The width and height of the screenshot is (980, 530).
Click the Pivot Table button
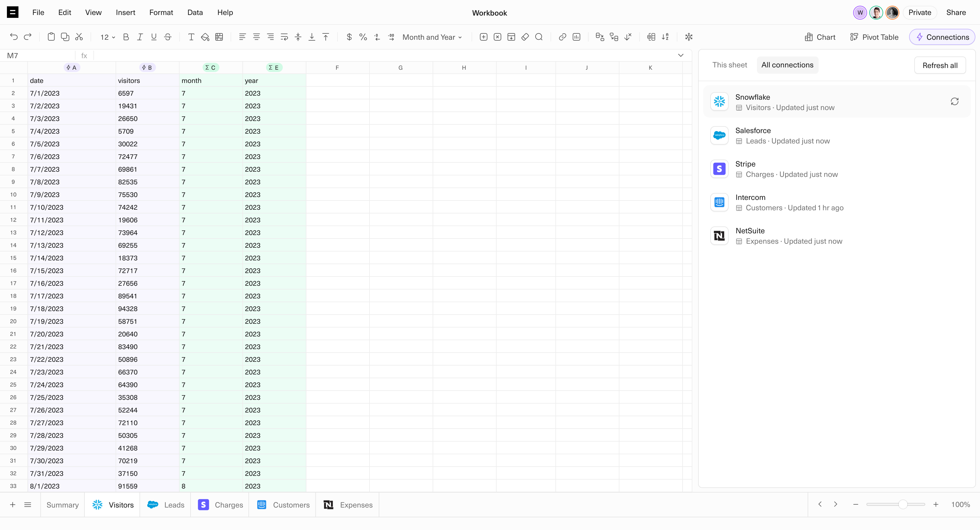click(874, 37)
